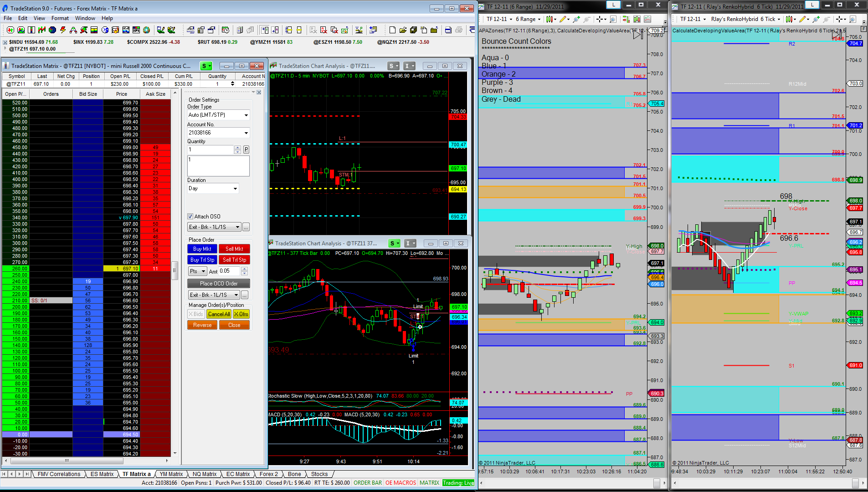Toggle the P button beside Quantity

tap(246, 150)
